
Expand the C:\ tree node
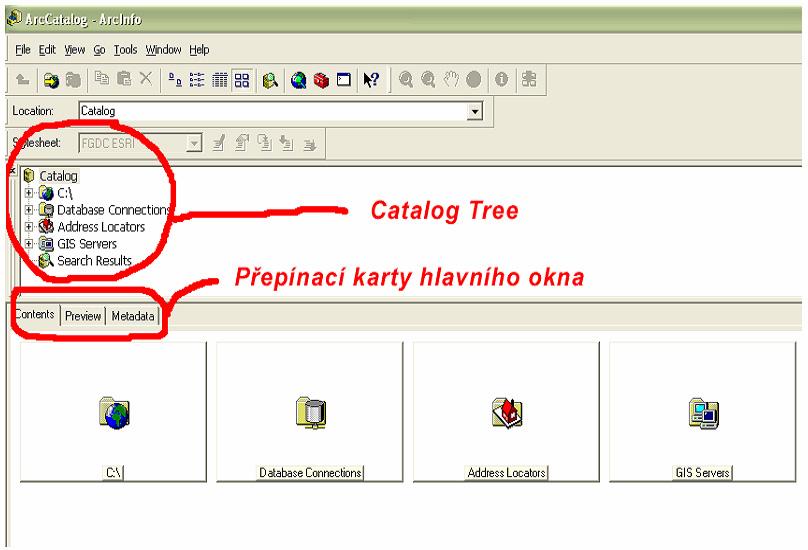pos(29,193)
